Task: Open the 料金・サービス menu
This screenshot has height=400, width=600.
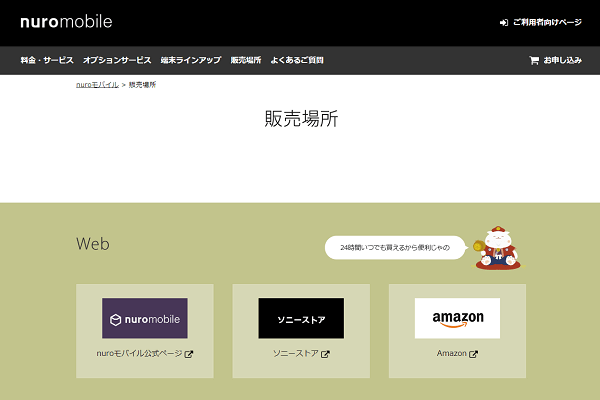Action: (x=47, y=60)
